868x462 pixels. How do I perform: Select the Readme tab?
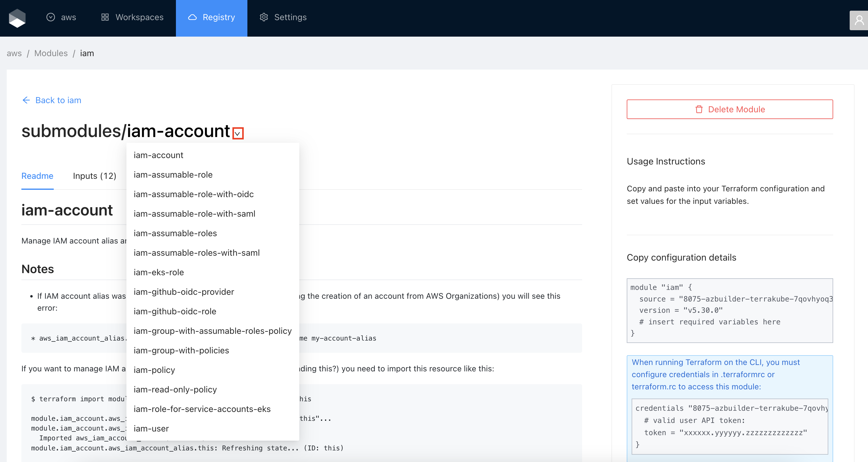click(37, 176)
